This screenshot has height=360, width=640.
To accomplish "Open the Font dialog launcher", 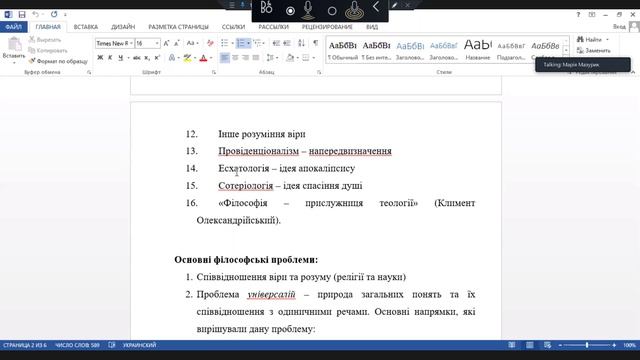I will click(214, 72).
